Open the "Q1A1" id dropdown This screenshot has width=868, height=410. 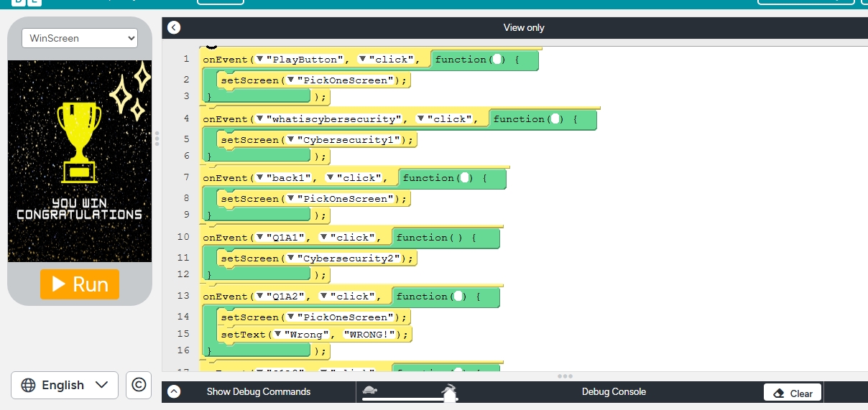pyautogui.click(x=262, y=238)
